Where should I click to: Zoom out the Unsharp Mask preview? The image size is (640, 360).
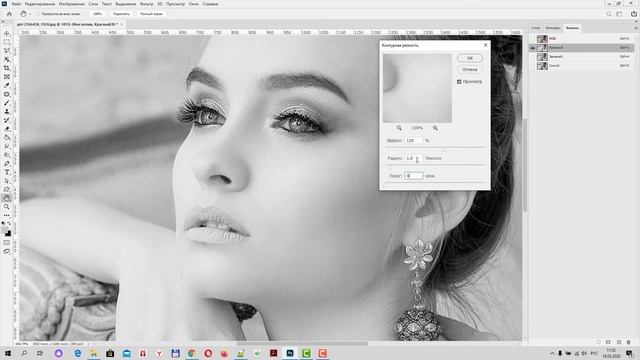click(x=399, y=128)
